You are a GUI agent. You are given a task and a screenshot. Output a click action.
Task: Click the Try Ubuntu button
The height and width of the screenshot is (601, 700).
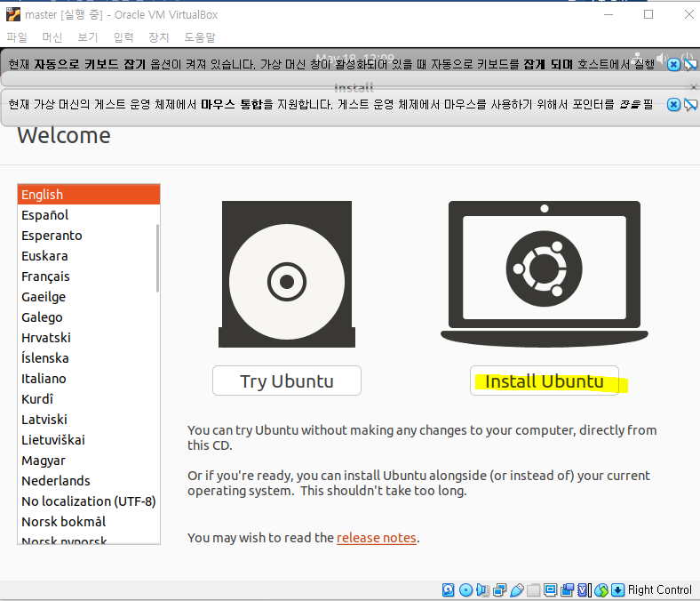(287, 381)
